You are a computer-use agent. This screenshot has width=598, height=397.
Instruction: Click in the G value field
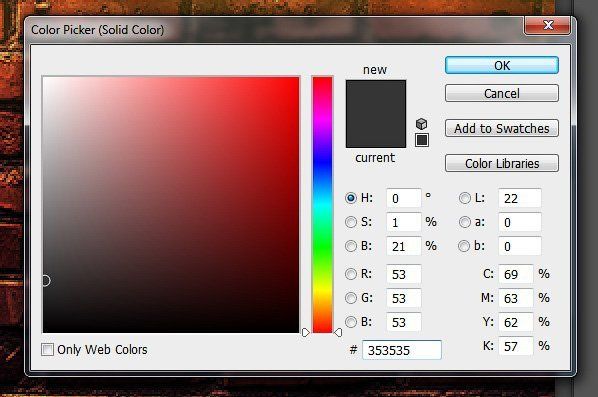coord(403,298)
